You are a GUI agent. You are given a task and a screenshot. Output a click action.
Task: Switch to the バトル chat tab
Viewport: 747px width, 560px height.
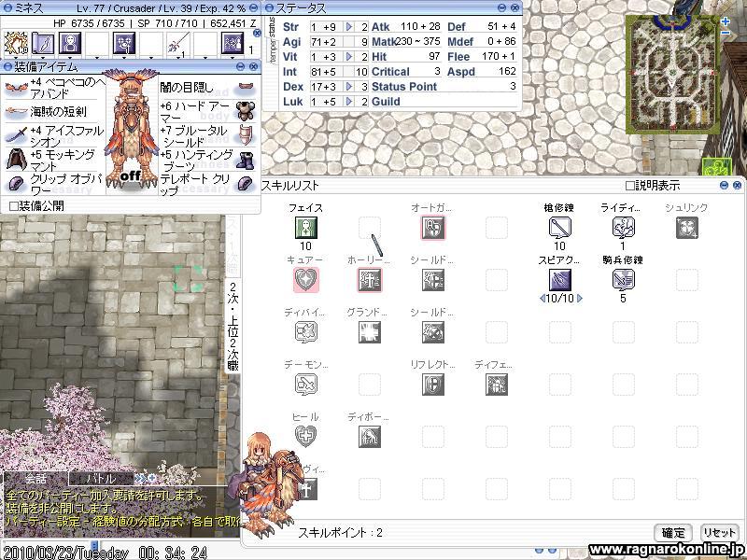tap(101, 479)
